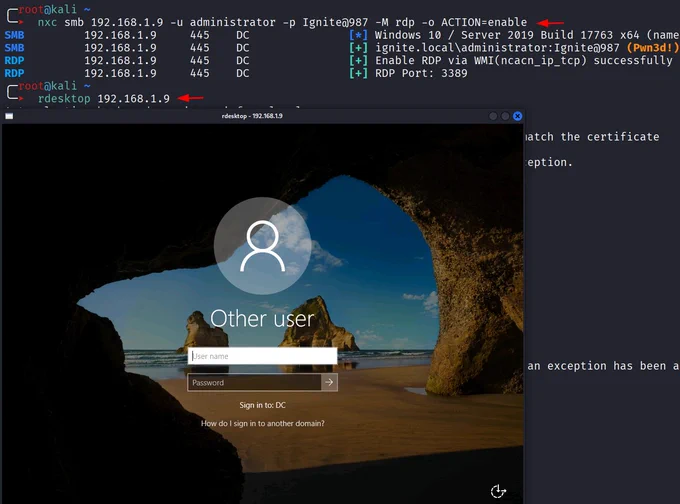Click 'RDP Port: 3389' terminal output

(421, 73)
